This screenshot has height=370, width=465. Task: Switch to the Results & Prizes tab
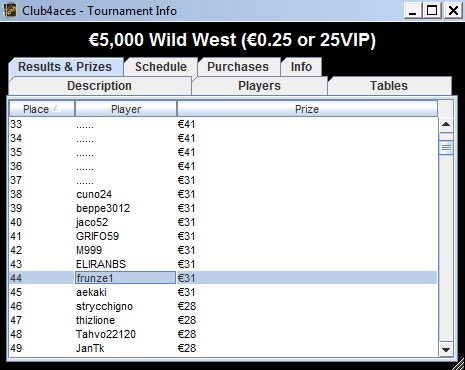65,67
